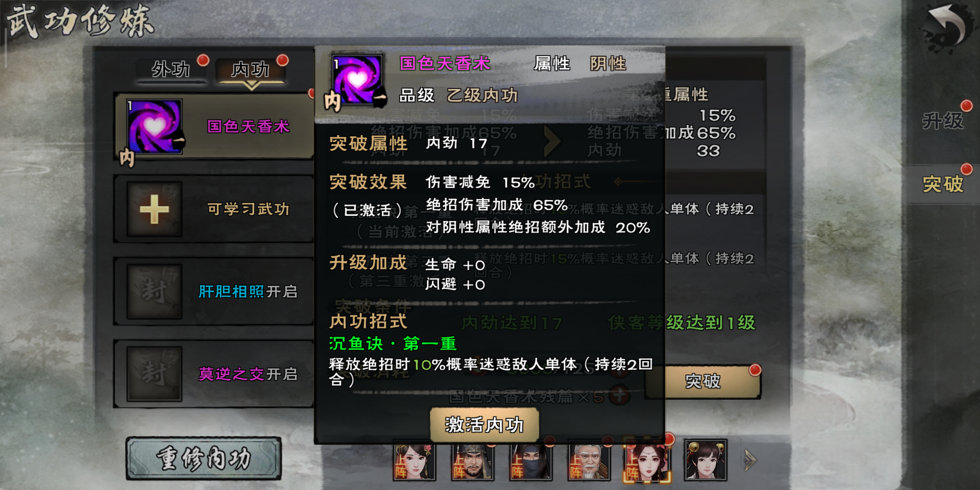
Task: Select the armored warrior hero portrait
Action: coord(472,461)
